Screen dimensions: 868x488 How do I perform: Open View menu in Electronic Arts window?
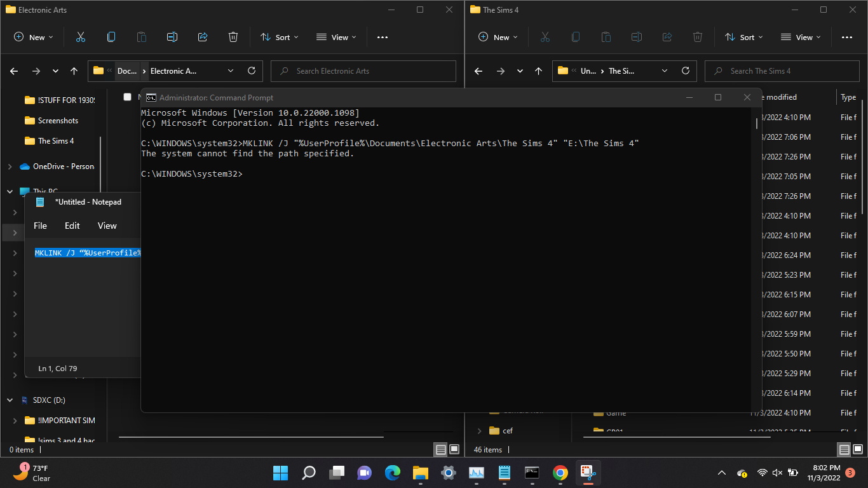click(x=336, y=37)
